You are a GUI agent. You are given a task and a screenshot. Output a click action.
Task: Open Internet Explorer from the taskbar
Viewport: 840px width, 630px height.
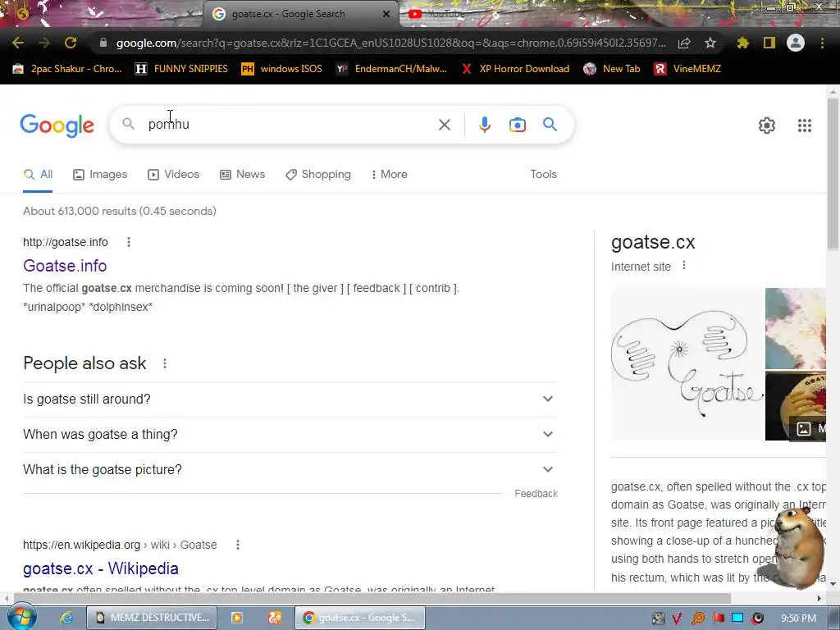(66, 618)
